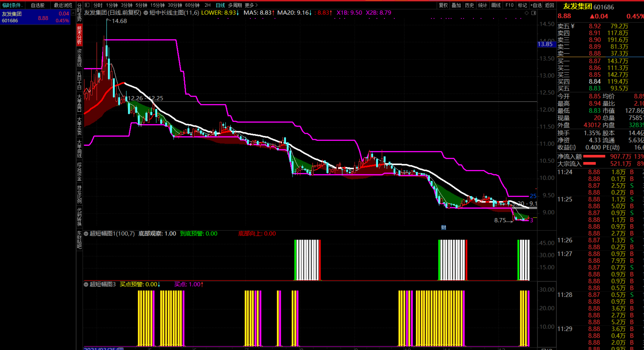This screenshot has height=350, width=644.
Task: Switch to 多周期 view
Action: (235, 5)
